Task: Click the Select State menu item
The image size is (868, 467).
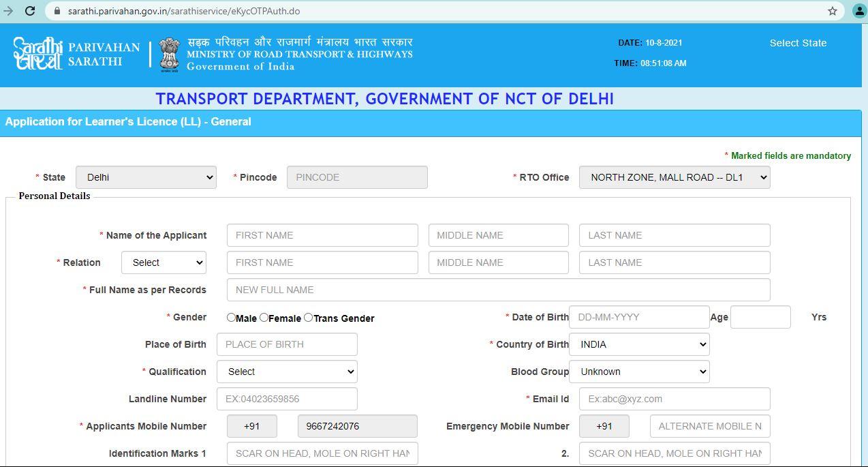Action: 798,43
